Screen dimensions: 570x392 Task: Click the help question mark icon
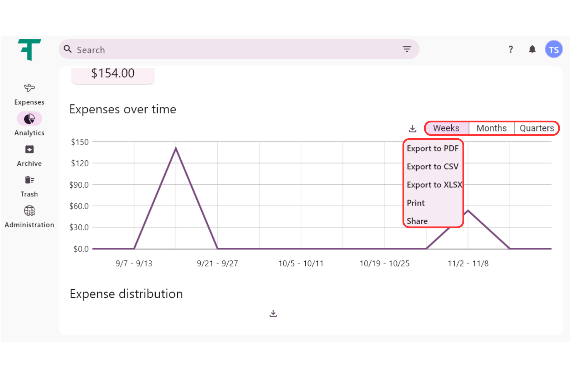click(511, 50)
